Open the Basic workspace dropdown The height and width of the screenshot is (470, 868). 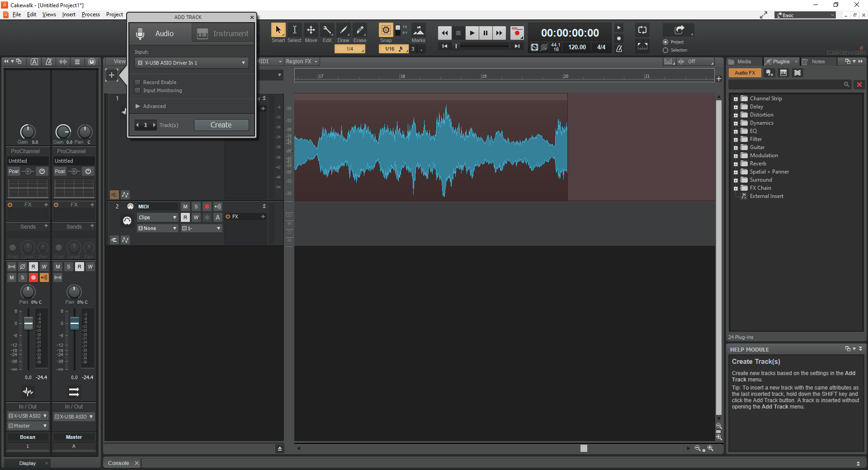click(805, 15)
